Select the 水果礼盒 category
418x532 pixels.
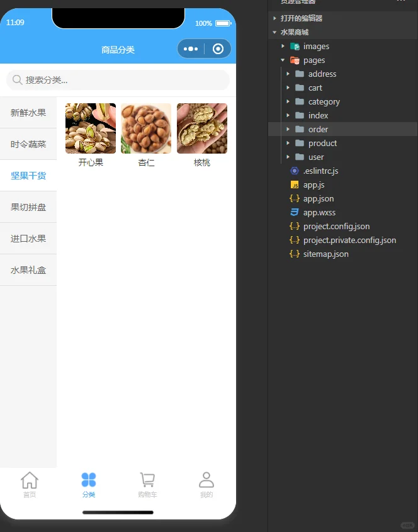(28, 271)
